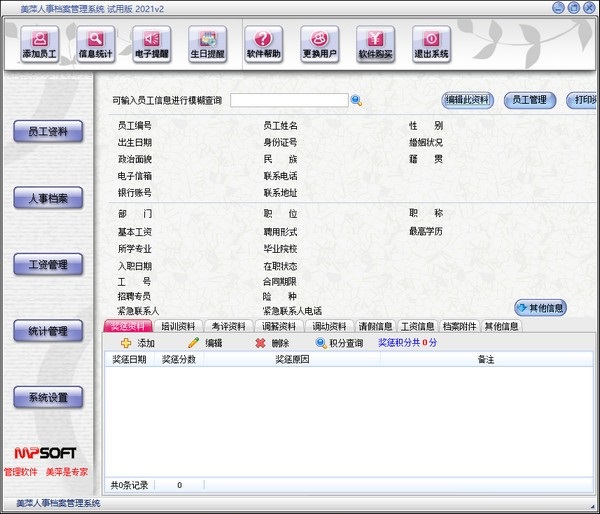Open the 员工资料 sidebar section
The width and height of the screenshot is (600, 514).
pos(48,131)
